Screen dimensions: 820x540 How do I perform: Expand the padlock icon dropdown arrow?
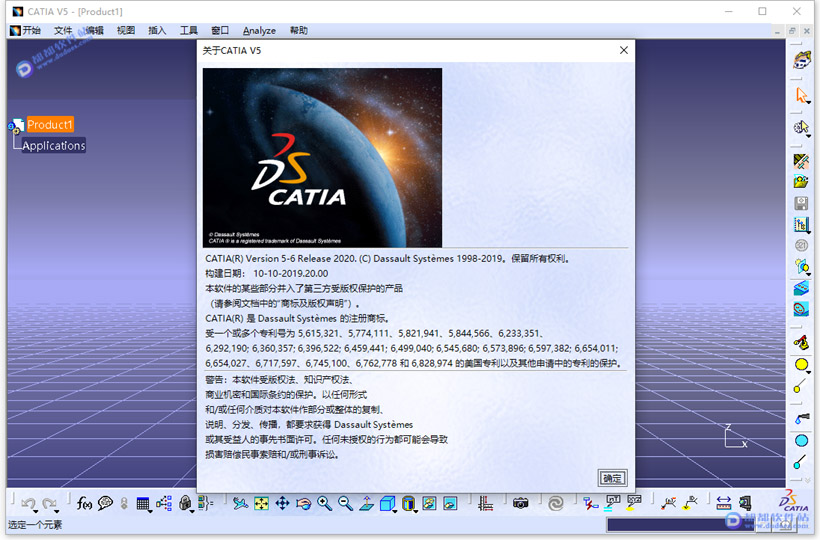pyautogui.click(x=192, y=511)
